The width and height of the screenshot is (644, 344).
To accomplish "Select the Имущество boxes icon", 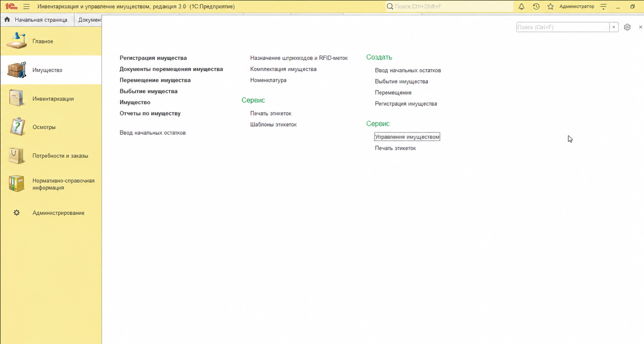I will click(17, 70).
